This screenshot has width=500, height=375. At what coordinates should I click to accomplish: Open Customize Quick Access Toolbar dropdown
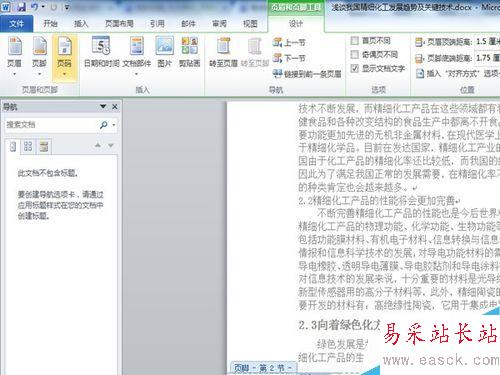click(67, 7)
